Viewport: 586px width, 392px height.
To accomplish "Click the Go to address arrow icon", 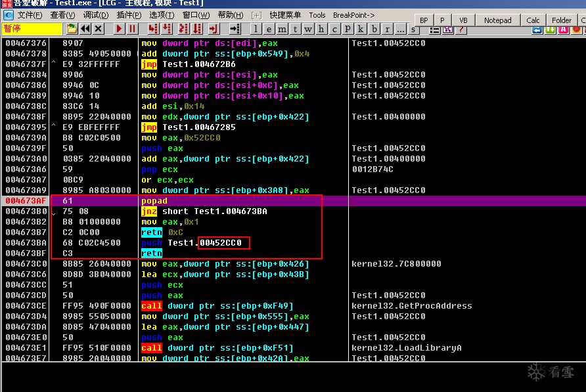I will pos(235,29).
